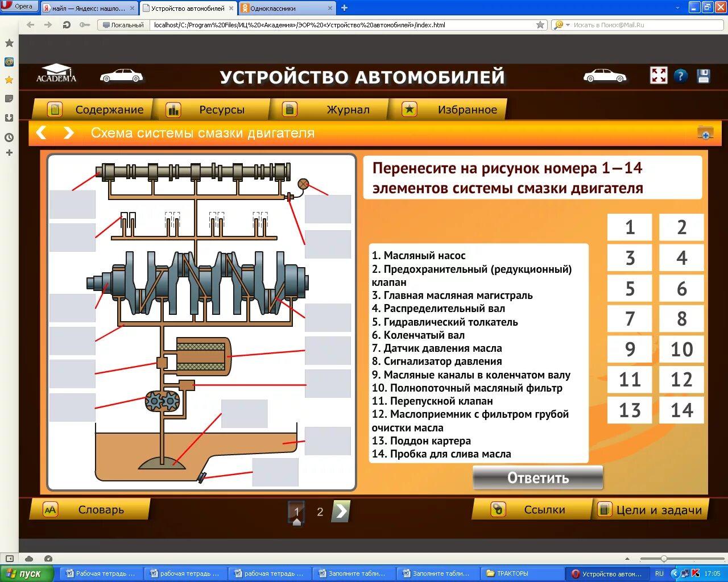Open help via the blue question mark icon
This screenshot has height=582, width=728.
coord(681,76)
